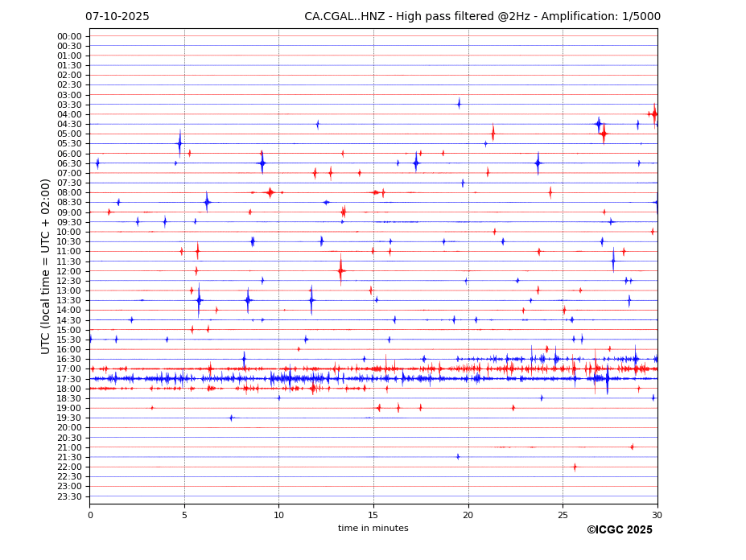746x560 pixels.
Task: Click the 12:00 time row label
Action: [69, 271]
